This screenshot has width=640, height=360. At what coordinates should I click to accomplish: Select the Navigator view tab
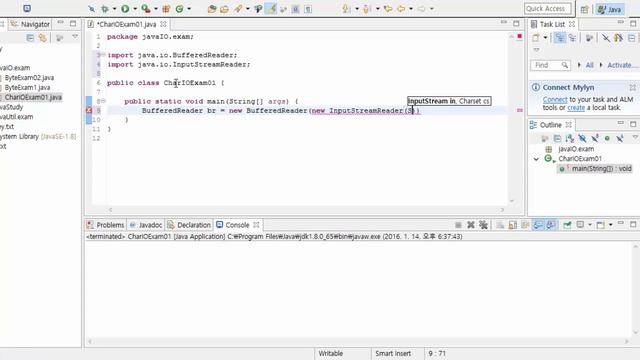(31, 24)
